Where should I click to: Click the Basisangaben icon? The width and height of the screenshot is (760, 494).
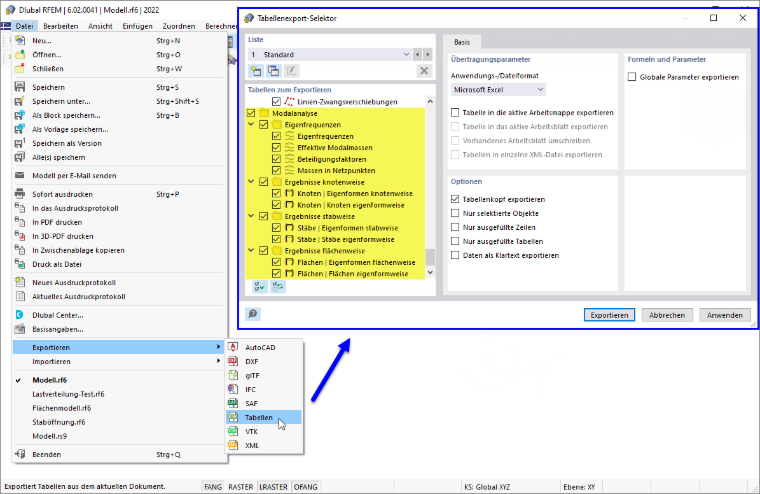point(20,329)
